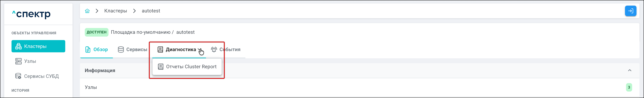The width and height of the screenshot is (644, 98).
Task: Click the Обзор document icon
Action: click(88, 50)
